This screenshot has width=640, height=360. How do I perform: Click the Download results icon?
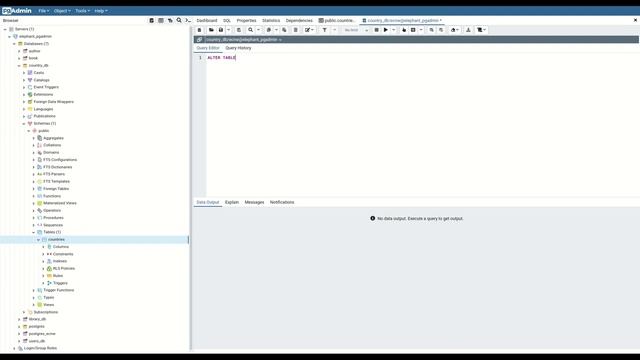click(468, 30)
